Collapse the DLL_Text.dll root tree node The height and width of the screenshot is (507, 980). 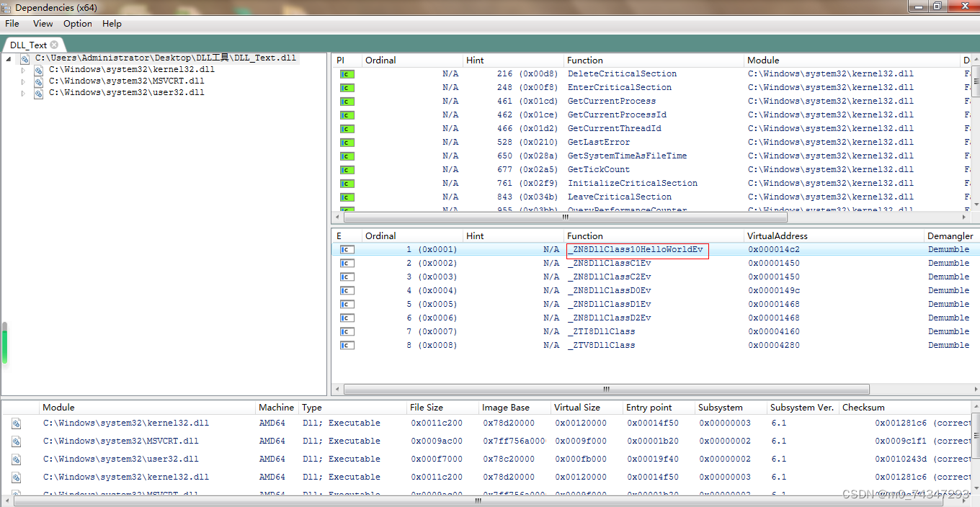click(x=8, y=58)
